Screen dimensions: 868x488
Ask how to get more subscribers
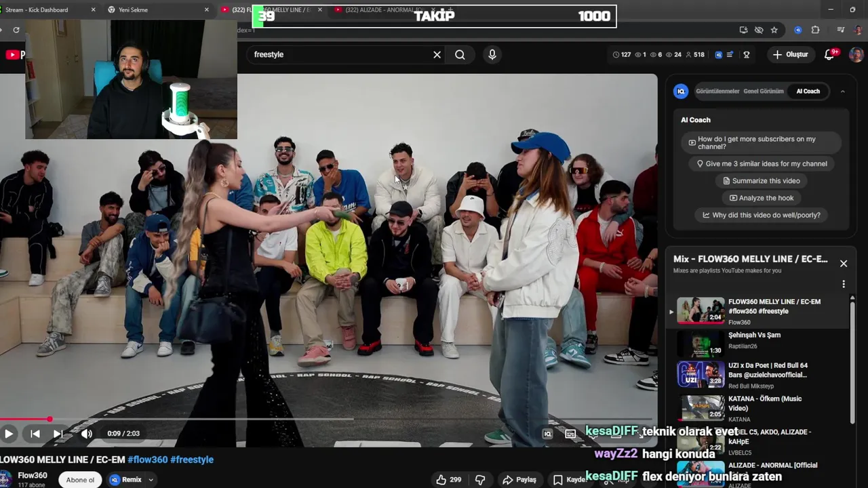(761, 143)
